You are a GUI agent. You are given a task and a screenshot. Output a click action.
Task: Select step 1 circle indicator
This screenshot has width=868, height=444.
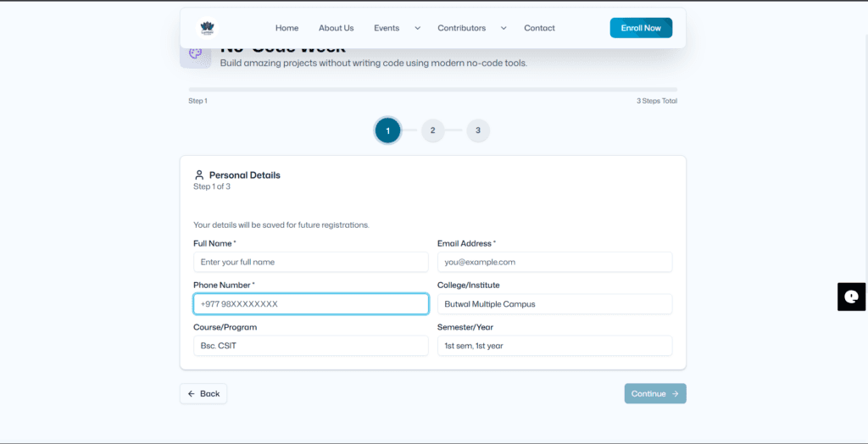(387, 130)
